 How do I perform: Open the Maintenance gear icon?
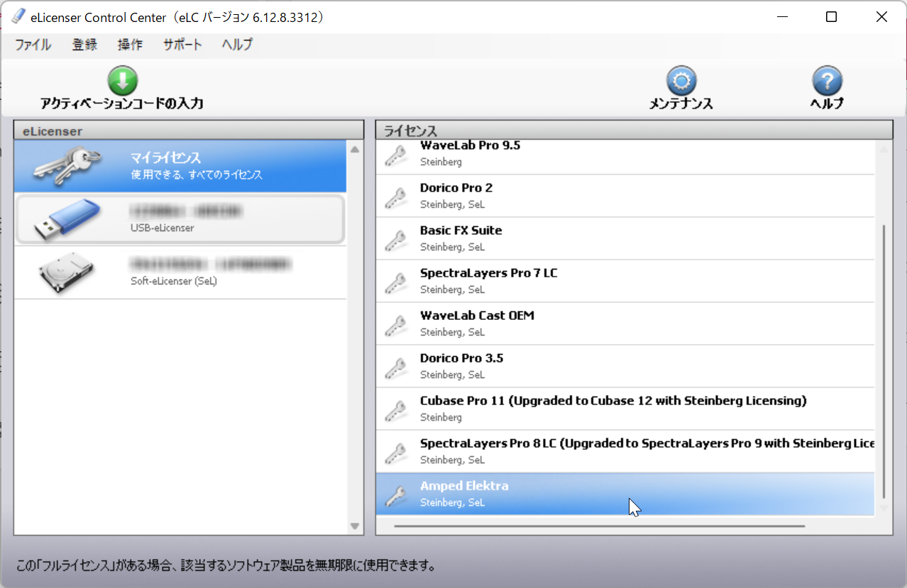681,81
